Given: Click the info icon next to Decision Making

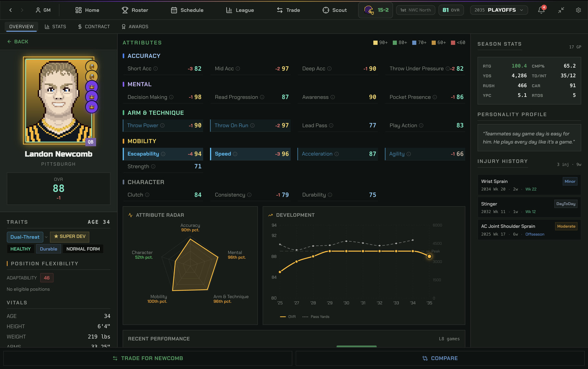Looking at the screenshot, I should [x=171, y=97].
